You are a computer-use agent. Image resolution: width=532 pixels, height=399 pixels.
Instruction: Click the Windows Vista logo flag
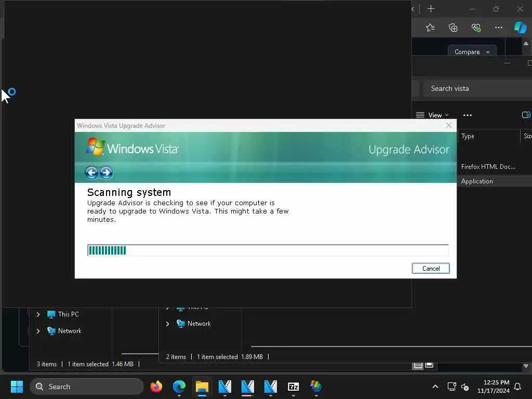96,147
